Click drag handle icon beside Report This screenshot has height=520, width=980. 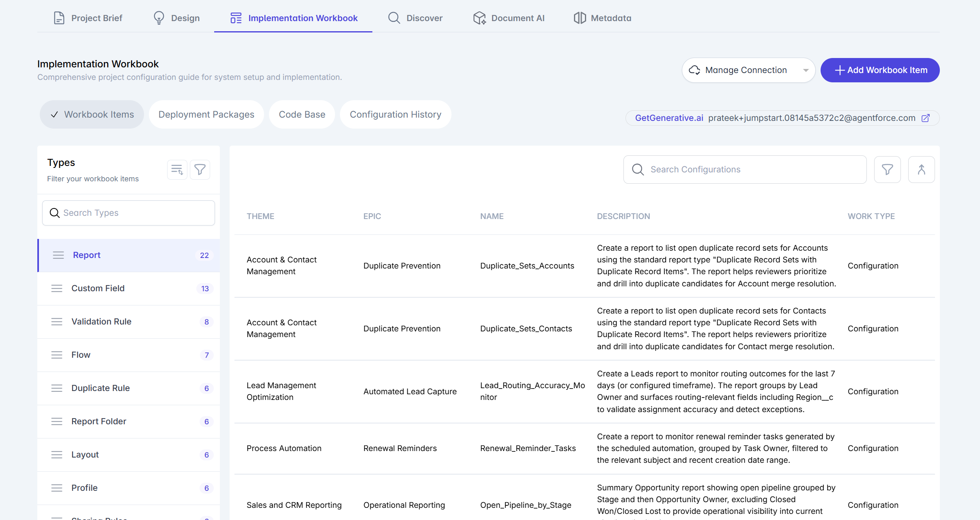pos(58,255)
